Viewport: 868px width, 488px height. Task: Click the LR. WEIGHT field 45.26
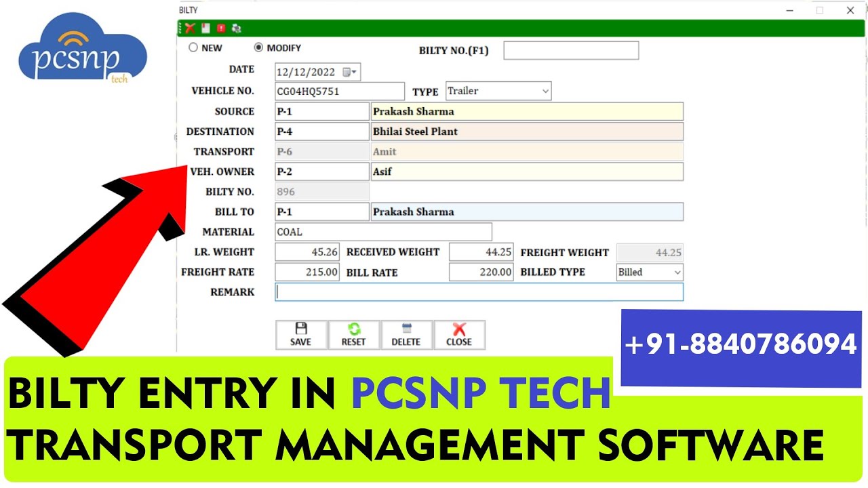[307, 252]
